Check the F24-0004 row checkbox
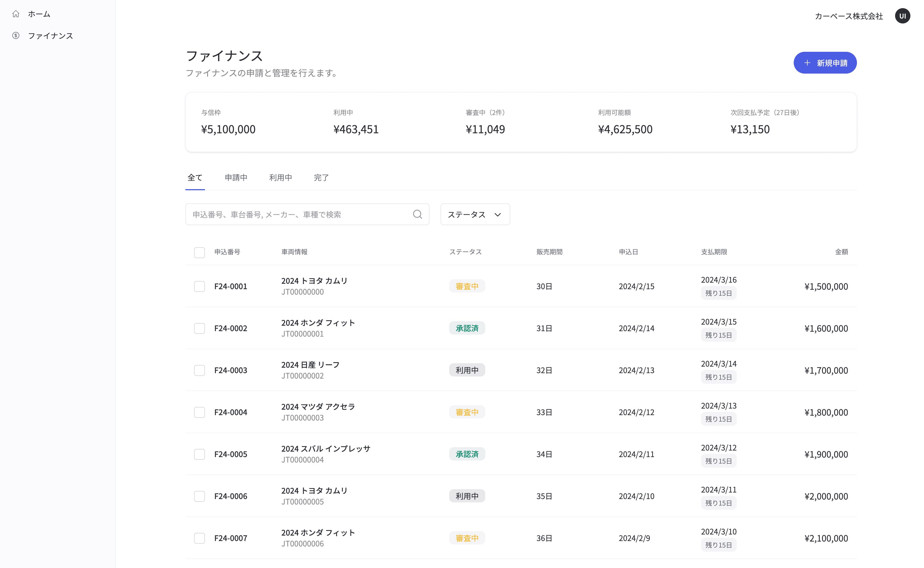The width and height of the screenshot is (924, 568). (x=200, y=412)
